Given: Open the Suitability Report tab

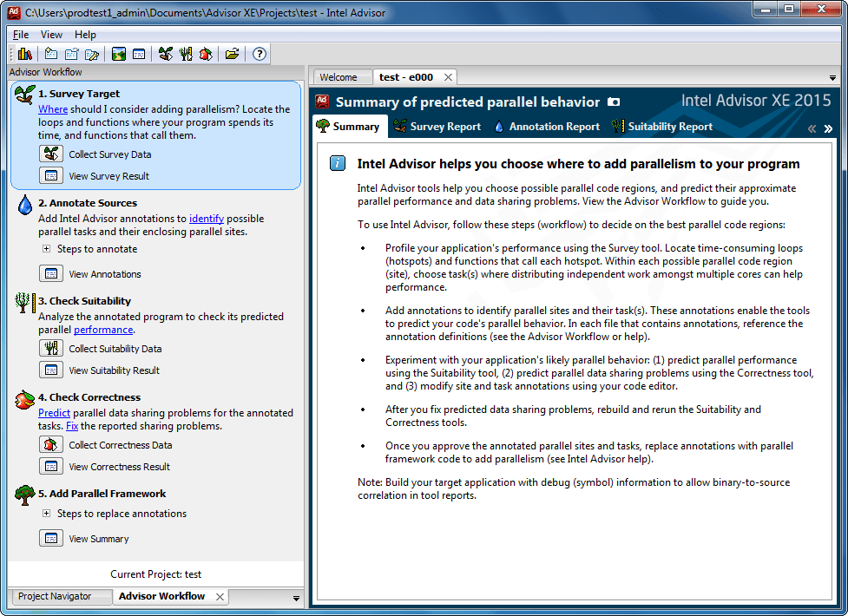Looking at the screenshot, I should coord(662,127).
